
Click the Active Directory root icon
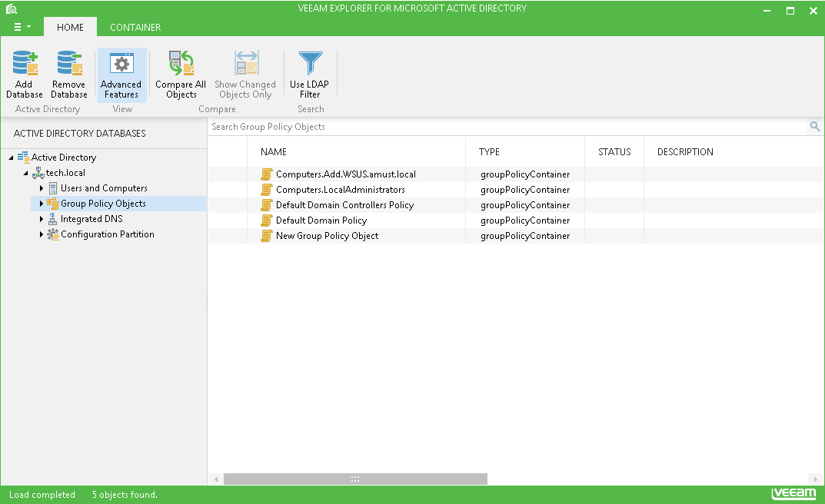(23, 157)
